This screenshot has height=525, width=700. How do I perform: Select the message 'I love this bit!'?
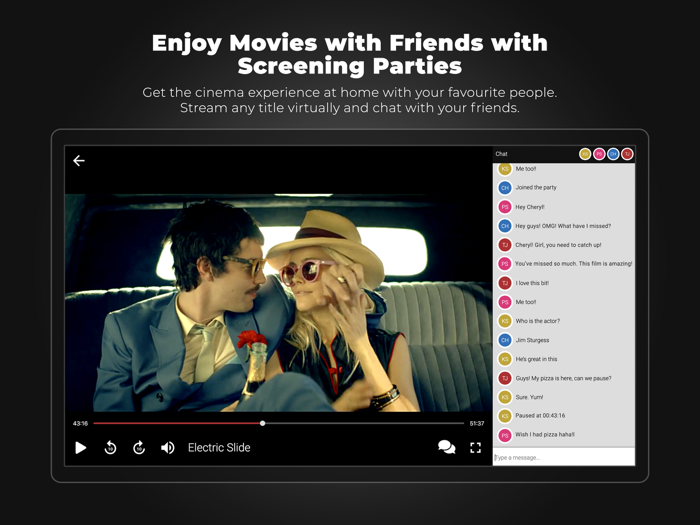click(532, 283)
